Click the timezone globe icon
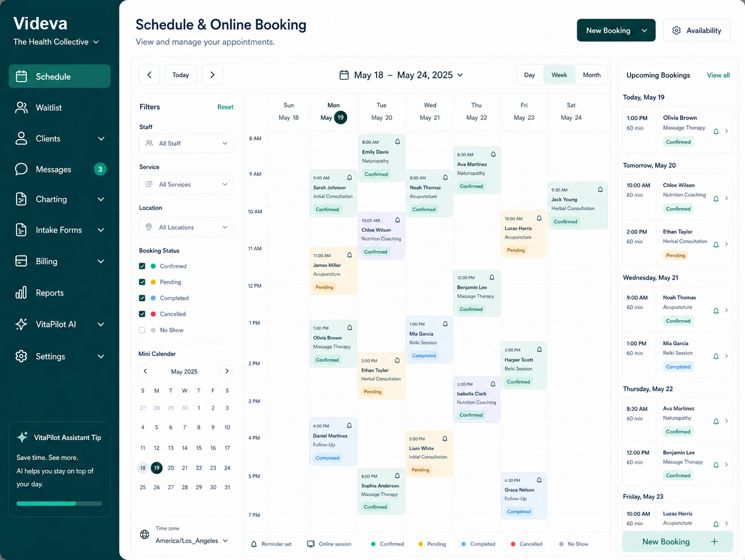Viewport: 745px width, 560px height. 145,535
